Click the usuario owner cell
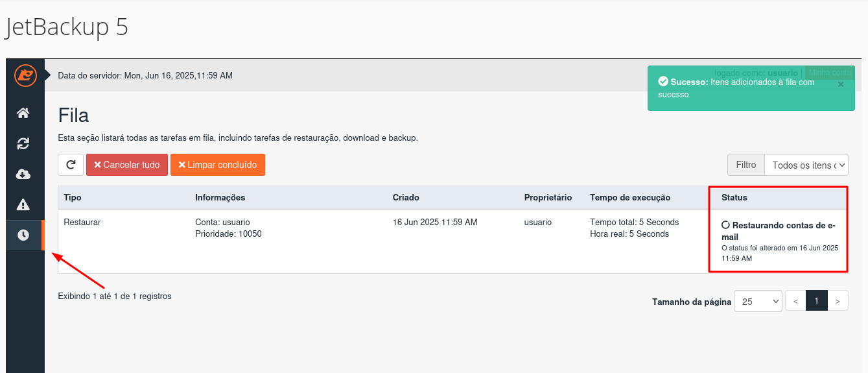This screenshot has width=868, height=373. (x=538, y=222)
